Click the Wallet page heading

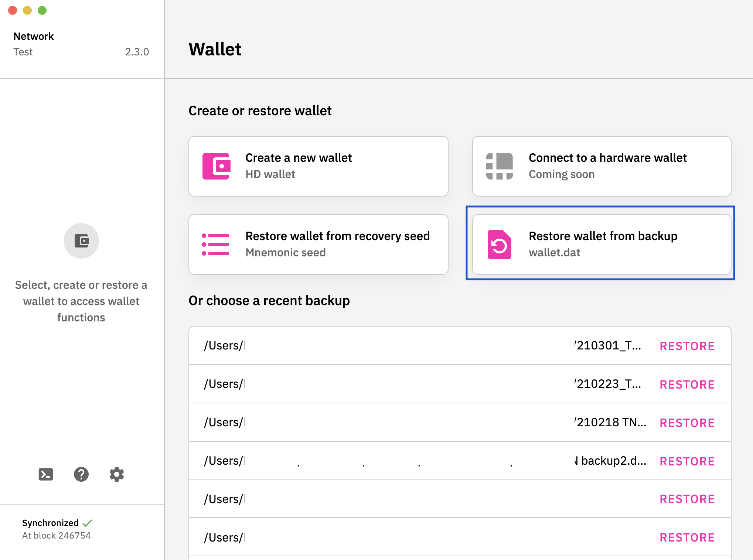pos(215,49)
